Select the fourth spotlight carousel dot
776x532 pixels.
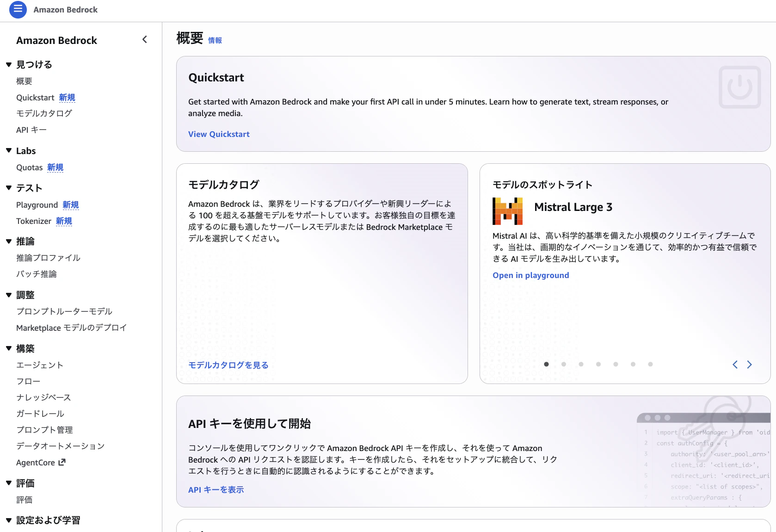tap(598, 365)
